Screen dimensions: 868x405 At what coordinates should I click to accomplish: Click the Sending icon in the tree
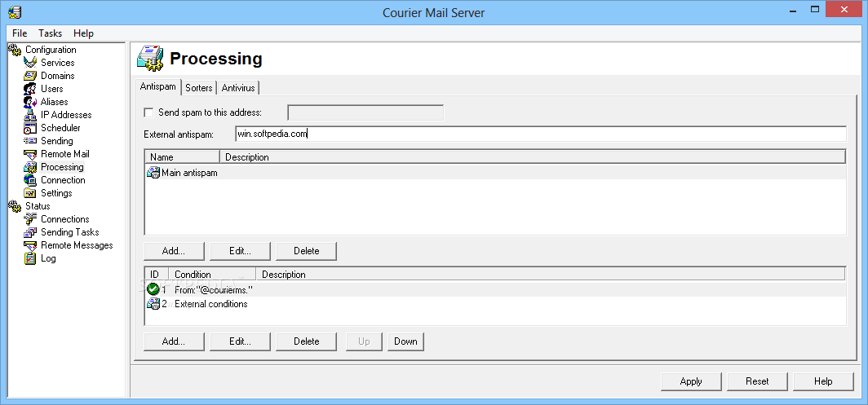point(30,141)
